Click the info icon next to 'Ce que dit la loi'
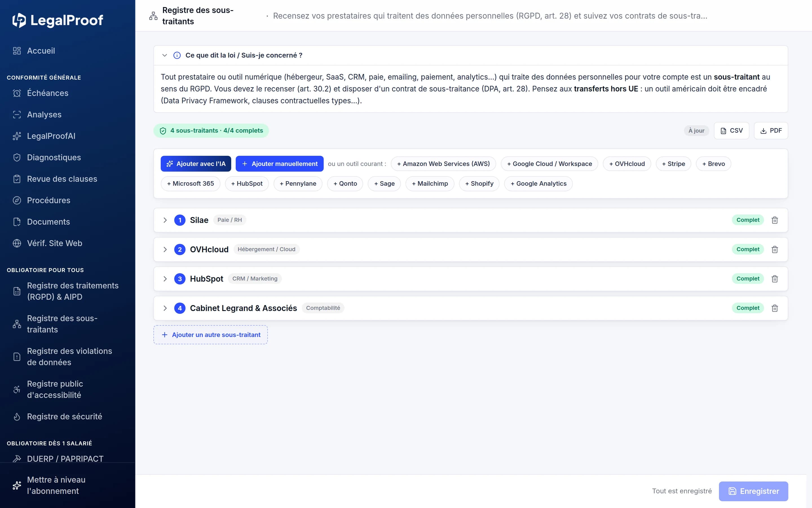812x508 pixels. tap(177, 55)
